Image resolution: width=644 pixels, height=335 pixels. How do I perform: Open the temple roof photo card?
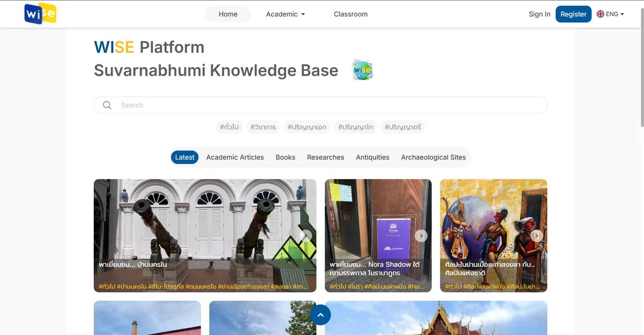(x=436, y=318)
